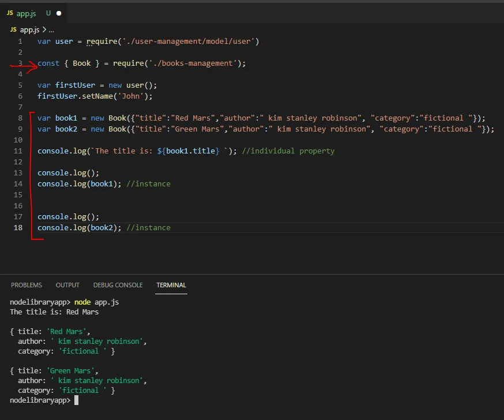Image resolution: width=504 pixels, height=420 pixels.
Task: Click the JS icon in the breadcrumb bar
Action: 13,29
